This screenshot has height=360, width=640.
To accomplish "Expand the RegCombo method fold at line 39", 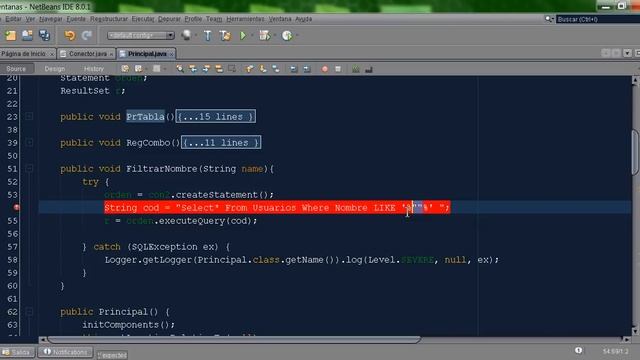I will point(29,142).
